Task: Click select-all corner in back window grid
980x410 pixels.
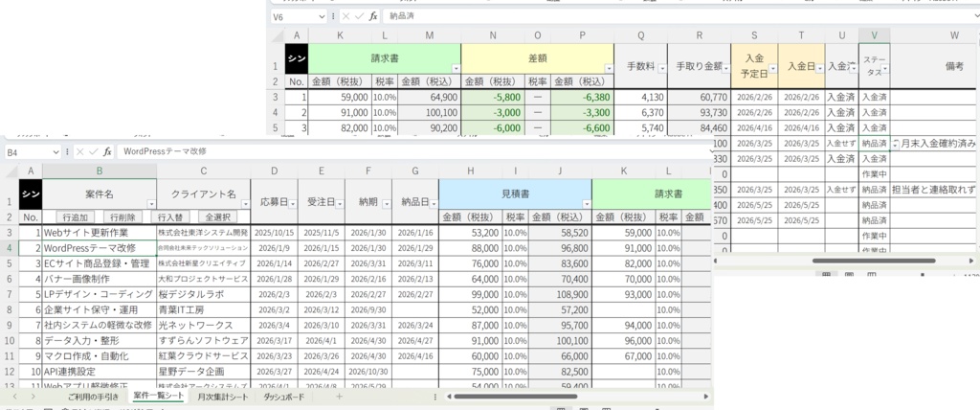Action: (x=277, y=35)
